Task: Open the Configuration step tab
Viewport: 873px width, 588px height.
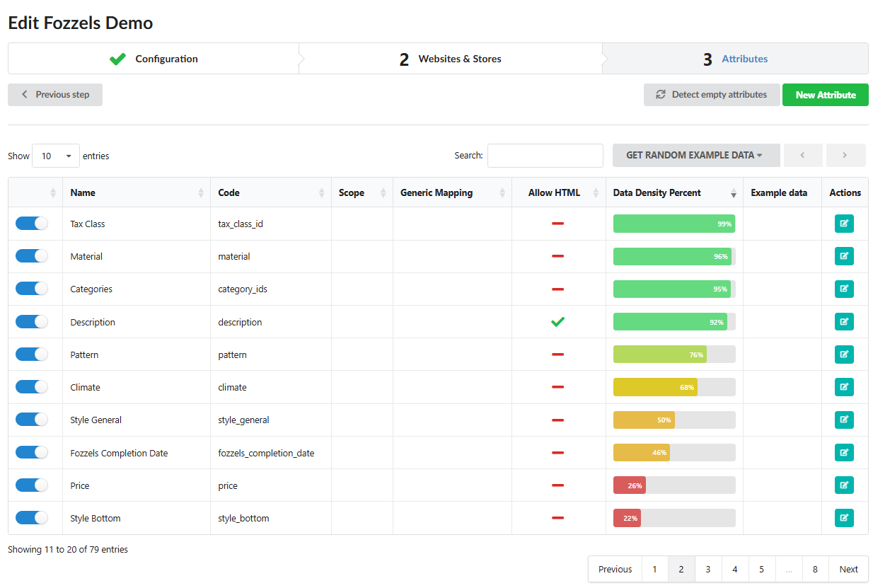Action: coord(154,59)
